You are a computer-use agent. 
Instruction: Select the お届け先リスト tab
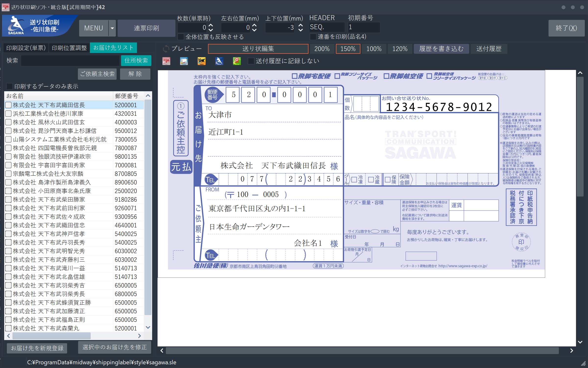[x=113, y=48]
